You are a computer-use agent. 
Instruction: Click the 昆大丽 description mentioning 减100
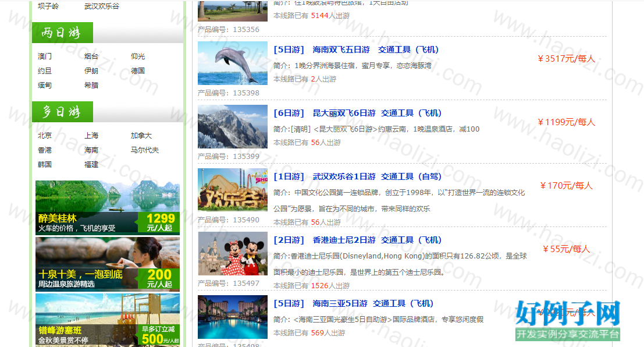(x=376, y=129)
